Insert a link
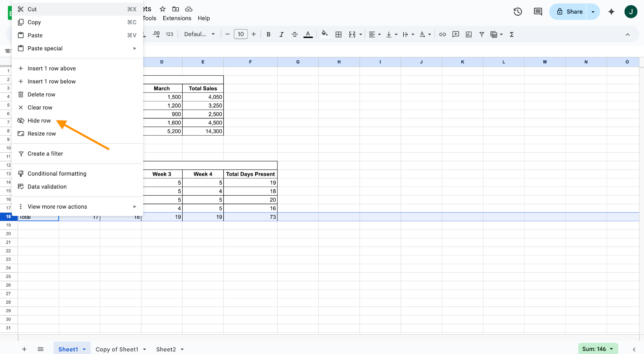The height and width of the screenshot is (354, 644). point(442,34)
